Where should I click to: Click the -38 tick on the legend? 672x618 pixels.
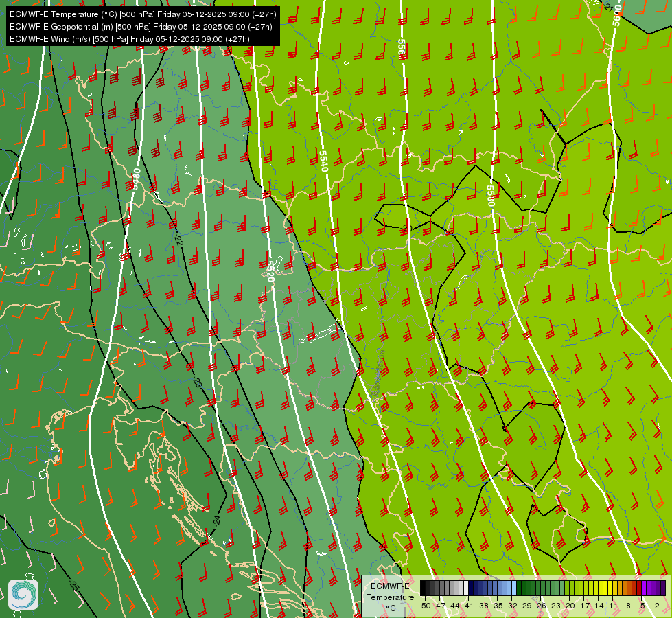[483, 606]
